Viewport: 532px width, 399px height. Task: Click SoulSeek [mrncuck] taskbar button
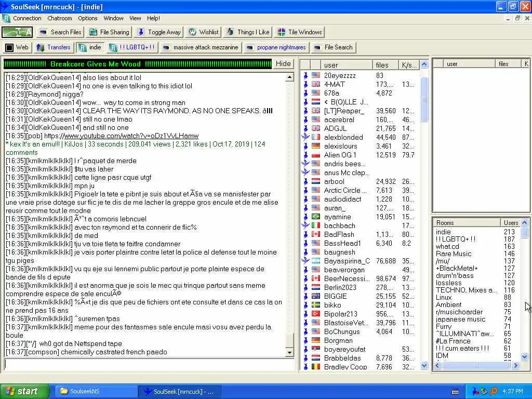tap(180, 392)
